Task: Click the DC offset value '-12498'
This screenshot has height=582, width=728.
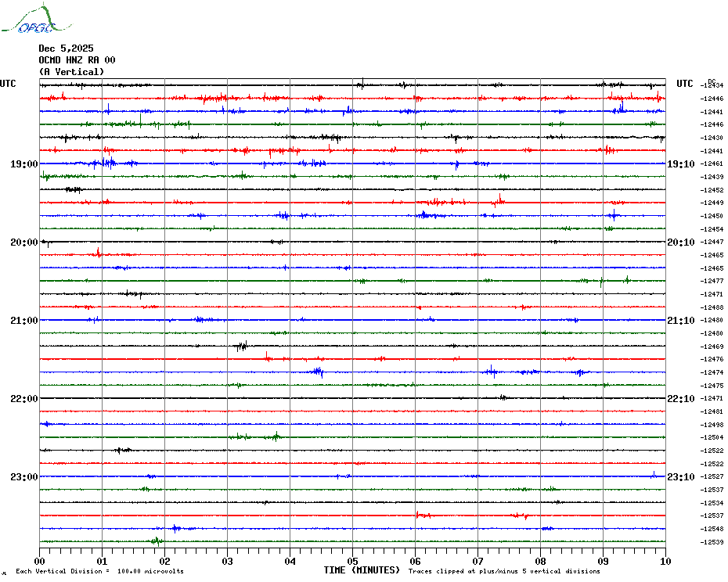Action: pyautogui.click(x=712, y=425)
